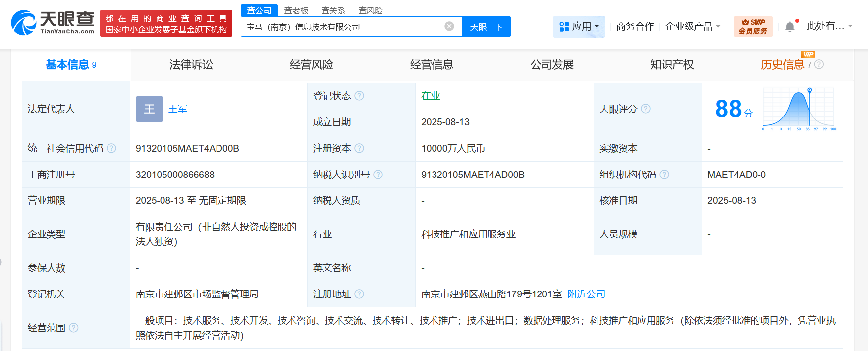Select the 查老板 search tab
The width and height of the screenshot is (868, 351).
296,10
